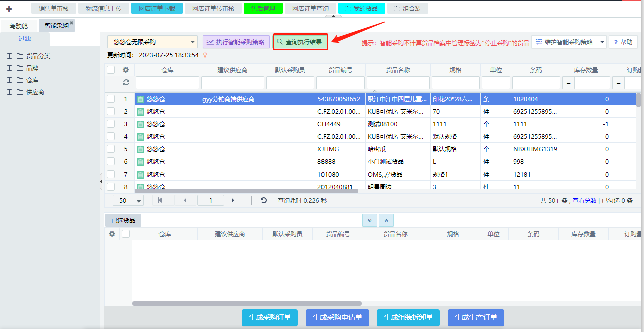Click the plus icon at top-left
The width and height of the screenshot is (644, 332).
point(9,9)
